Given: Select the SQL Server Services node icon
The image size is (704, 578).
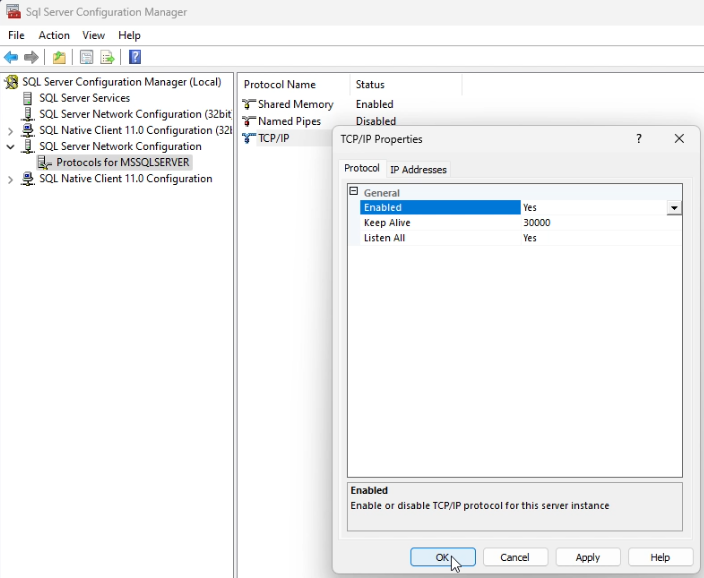Looking at the screenshot, I should (28, 98).
